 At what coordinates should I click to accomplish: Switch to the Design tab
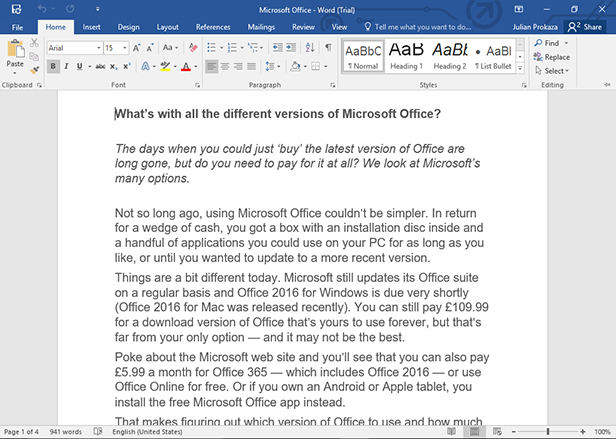click(128, 27)
